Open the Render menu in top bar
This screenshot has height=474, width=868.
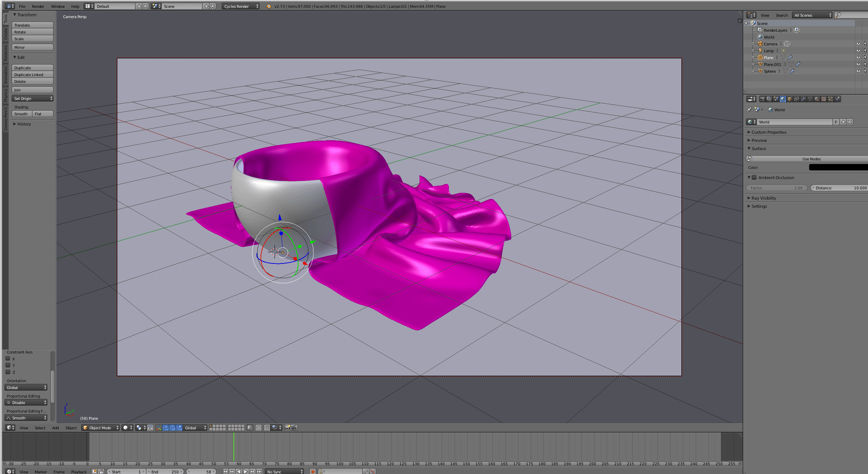(38, 6)
